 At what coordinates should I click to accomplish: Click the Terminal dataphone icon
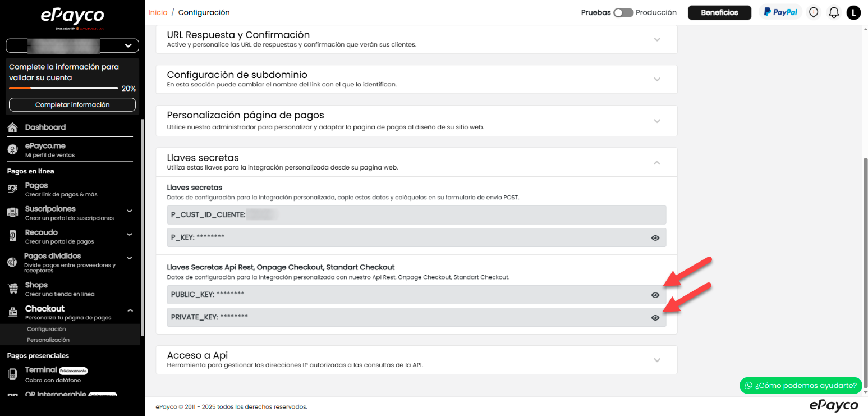pyautogui.click(x=12, y=373)
